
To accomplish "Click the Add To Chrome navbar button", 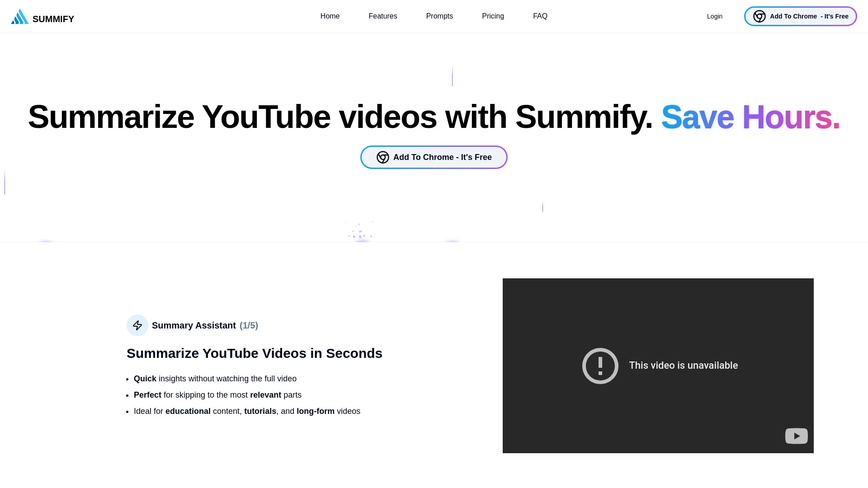I will click(x=801, y=16).
